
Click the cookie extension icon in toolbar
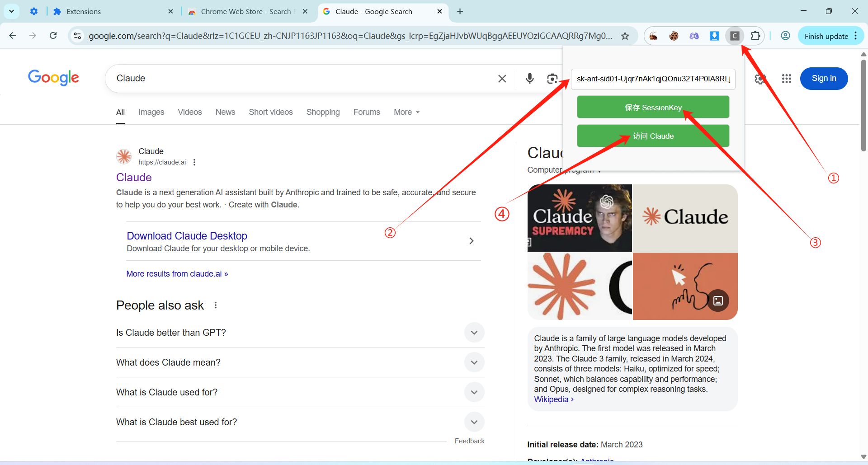[674, 36]
